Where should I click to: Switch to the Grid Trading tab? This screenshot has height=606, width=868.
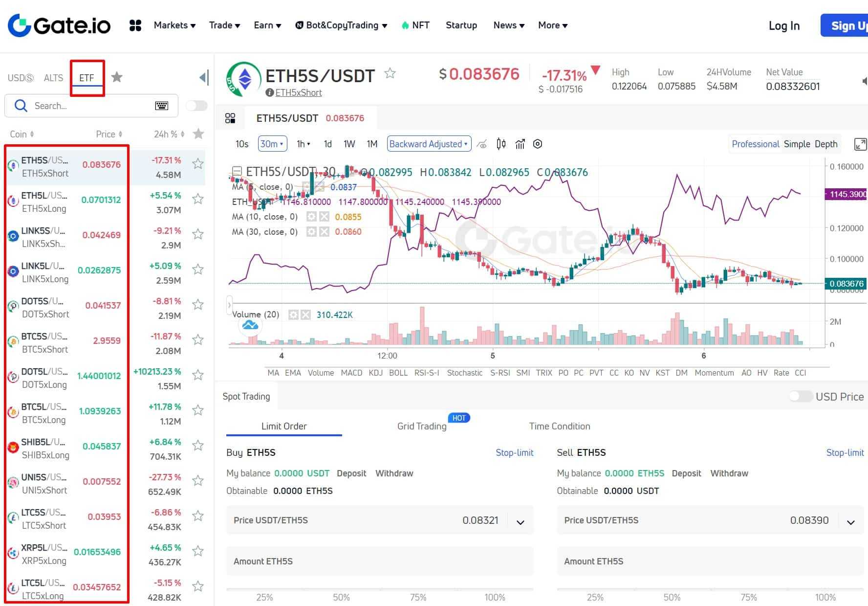pyautogui.click(x=421, y=426)
